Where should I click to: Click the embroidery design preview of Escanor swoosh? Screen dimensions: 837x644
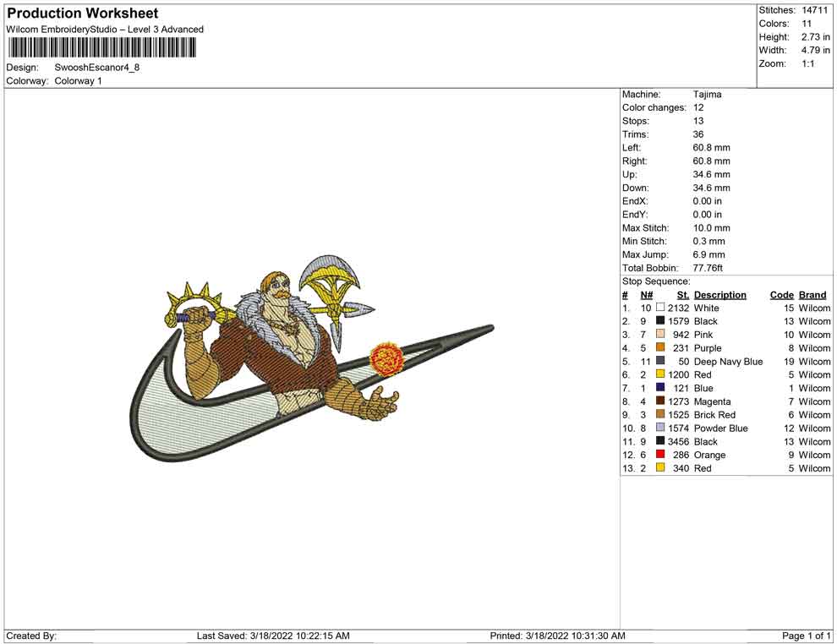click(312, 358)
